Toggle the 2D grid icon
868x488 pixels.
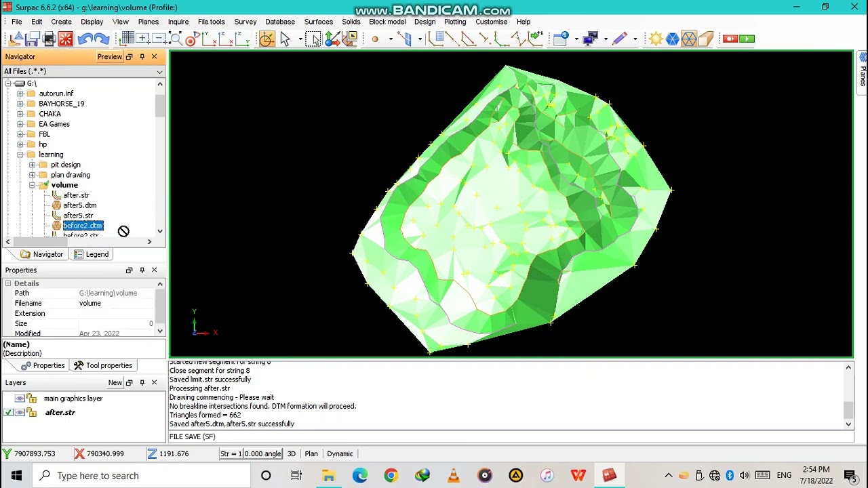(127, 39)
